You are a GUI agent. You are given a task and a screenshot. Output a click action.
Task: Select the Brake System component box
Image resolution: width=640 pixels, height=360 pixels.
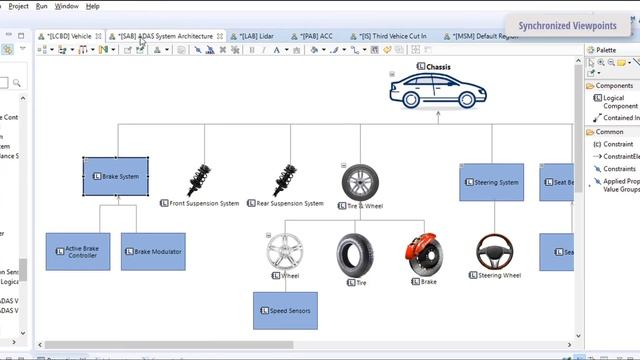tap(116, 176)
